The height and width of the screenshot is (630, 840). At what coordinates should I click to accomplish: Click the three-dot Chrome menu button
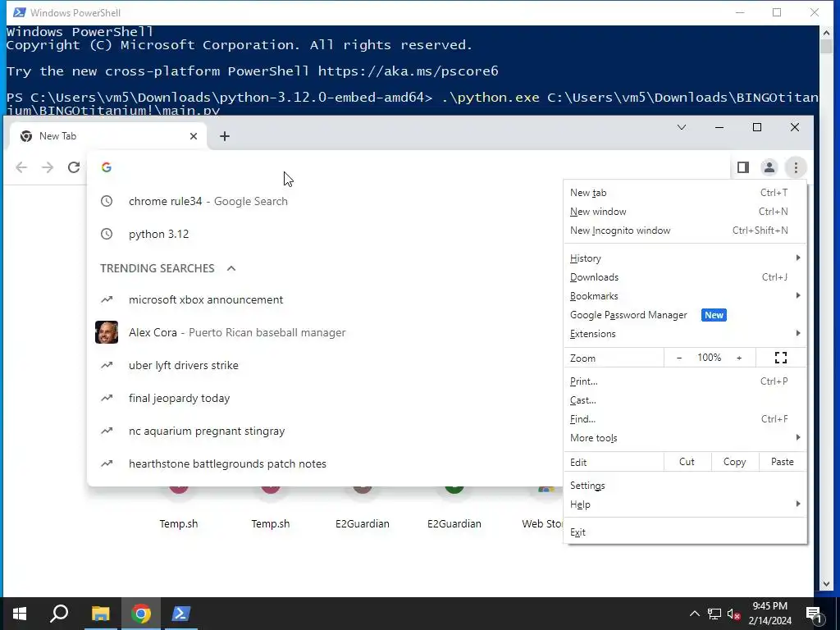point(796,167)
